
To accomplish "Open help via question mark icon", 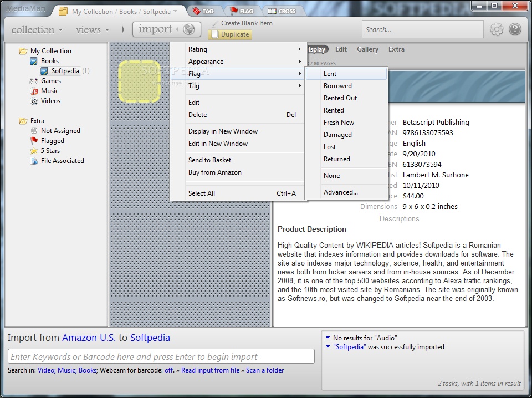I will coord(515,29).
